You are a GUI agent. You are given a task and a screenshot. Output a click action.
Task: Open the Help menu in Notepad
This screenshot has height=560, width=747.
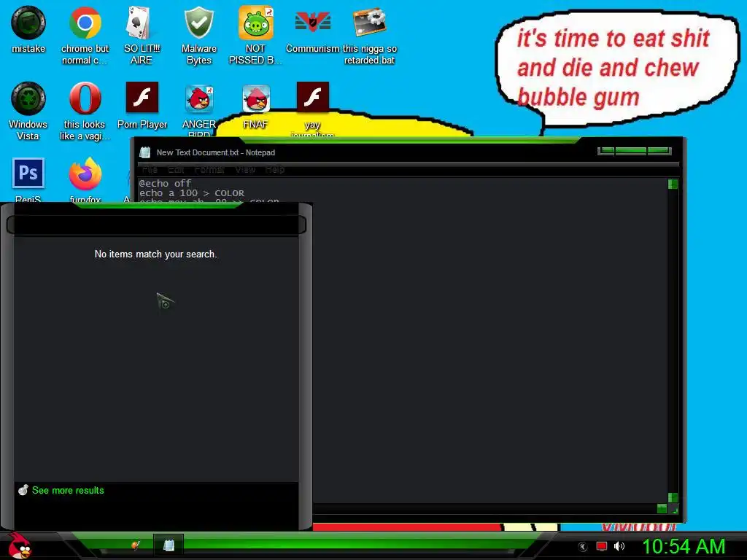pos(275,169)
